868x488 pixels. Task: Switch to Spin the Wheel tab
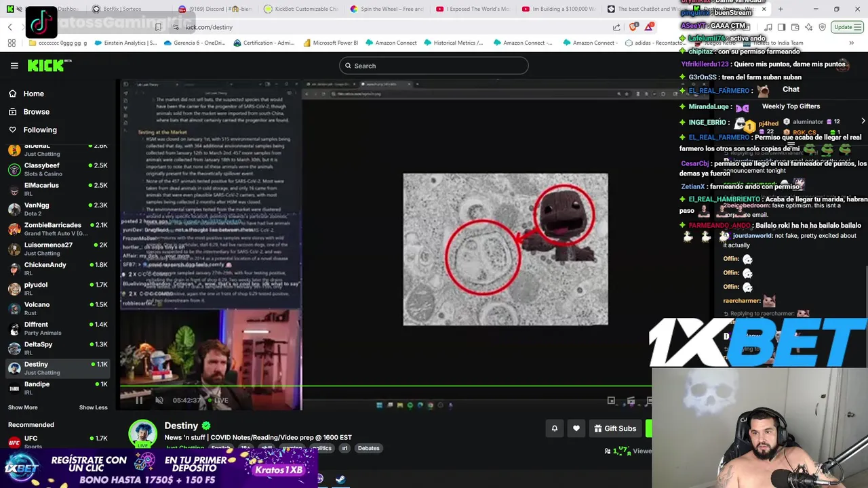point(387,9)
